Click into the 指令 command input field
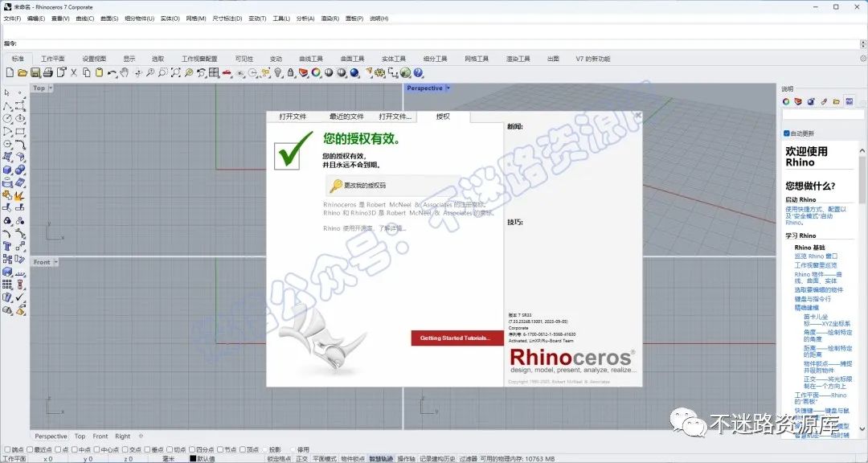The height and width of the screenshot is (463, 868). pyautogui.click(x=437, y=43)
